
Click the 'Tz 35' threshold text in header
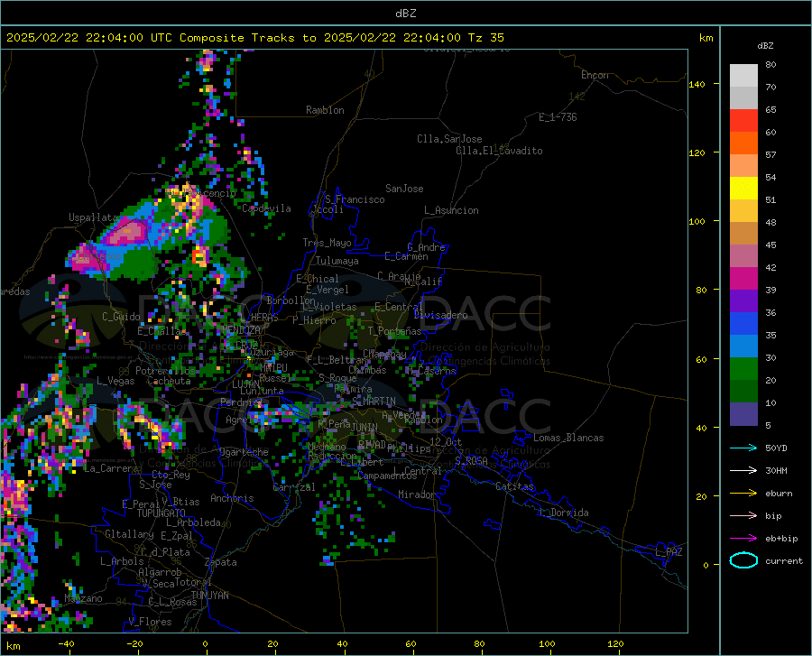point(485,38)
